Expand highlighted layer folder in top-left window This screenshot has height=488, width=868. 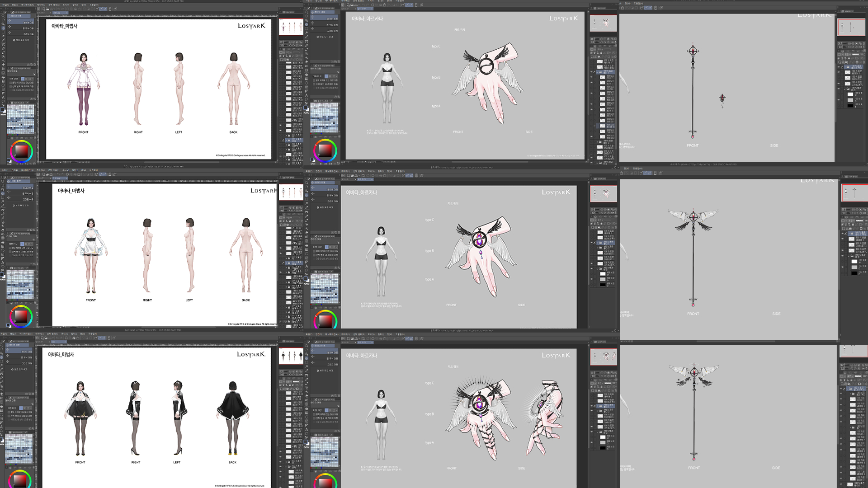(x=287, y=140)
